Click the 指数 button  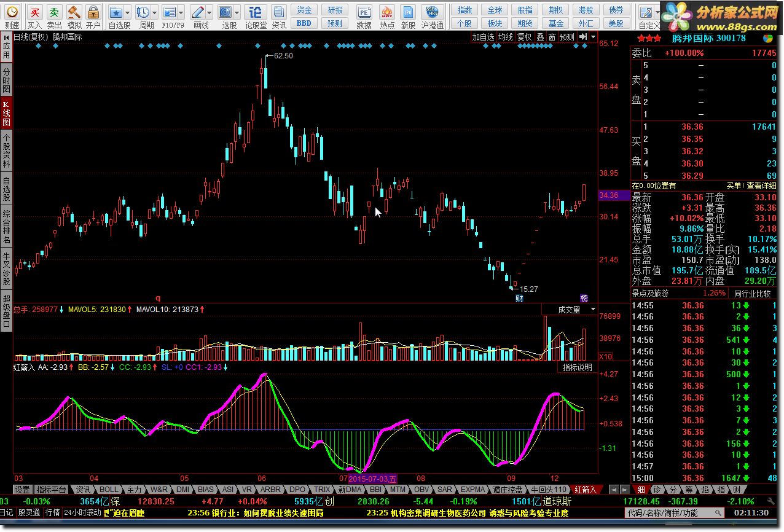tap(465, 10)
